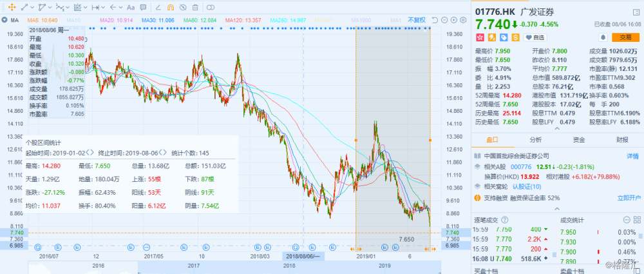Delete drawings with the trash icon
The width and height of the screenshot is (644, 274).
coord(196,7)
